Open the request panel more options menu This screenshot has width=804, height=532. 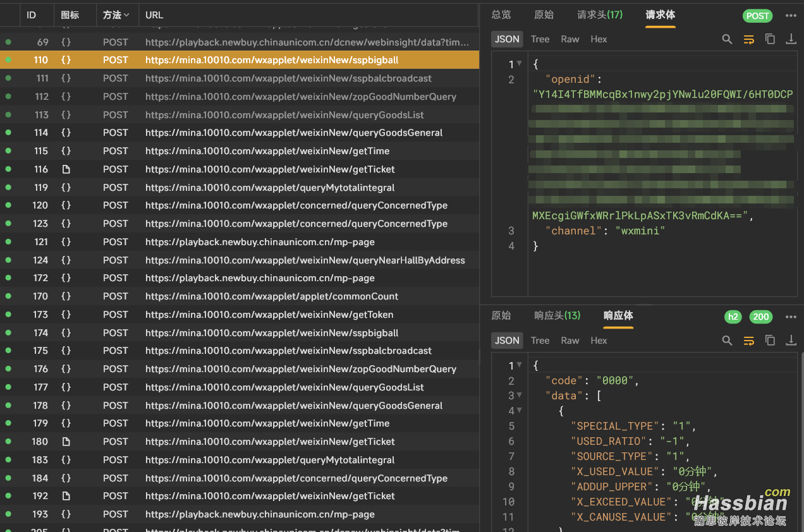coord(791,16)
